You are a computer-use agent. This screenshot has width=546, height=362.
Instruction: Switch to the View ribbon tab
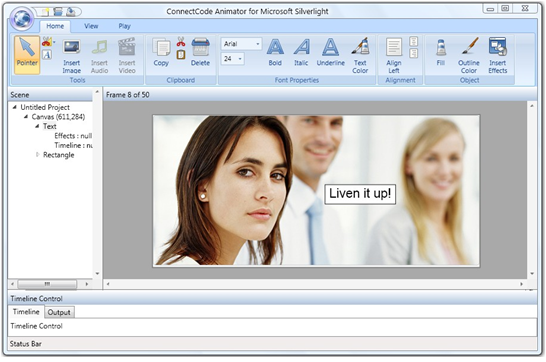point(91,26)
